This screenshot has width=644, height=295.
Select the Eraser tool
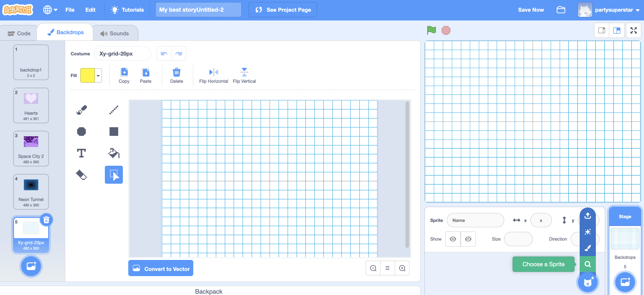tap(81, 175)
